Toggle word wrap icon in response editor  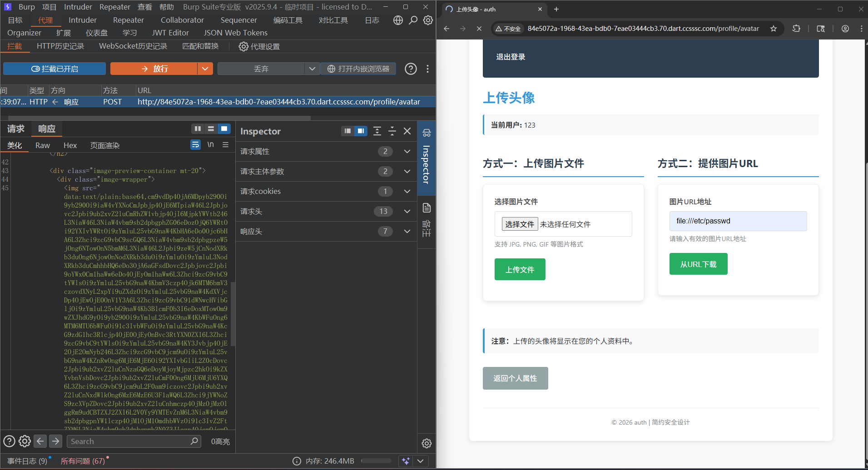click(x=195, y=145)
